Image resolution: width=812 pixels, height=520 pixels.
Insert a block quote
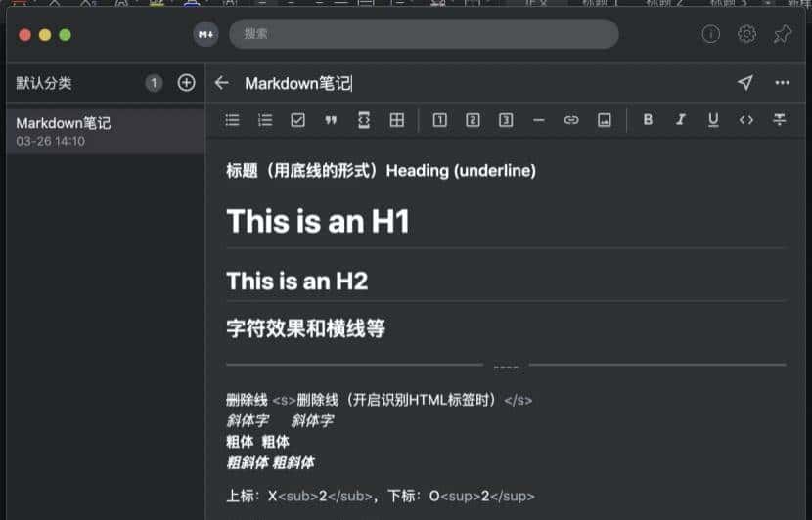(331, 120)
